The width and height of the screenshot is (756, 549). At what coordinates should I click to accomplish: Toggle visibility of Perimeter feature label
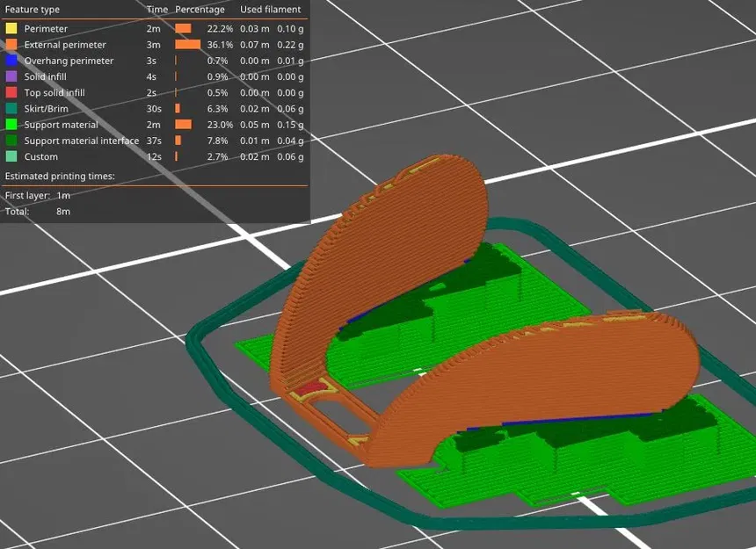tap(46, 29)
